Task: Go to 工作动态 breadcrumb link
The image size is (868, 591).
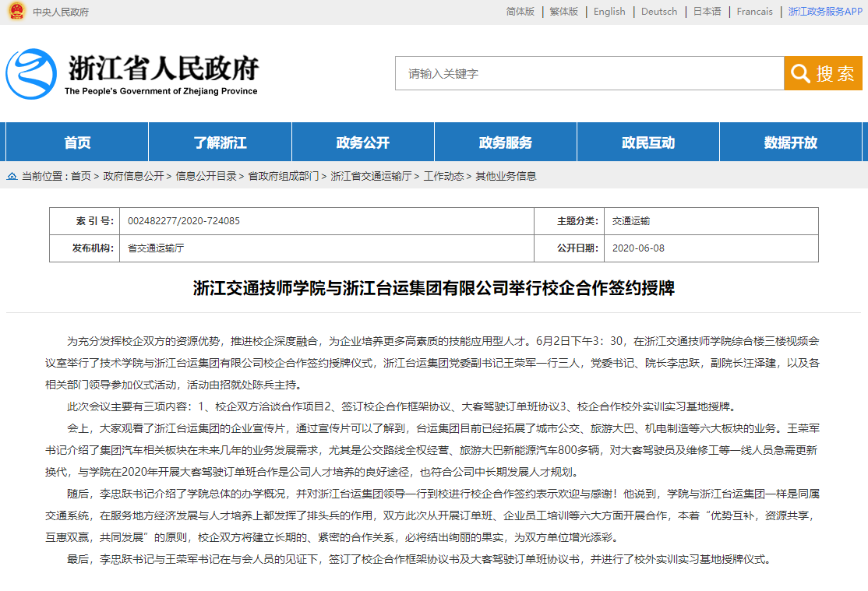Action: [443, 176]
